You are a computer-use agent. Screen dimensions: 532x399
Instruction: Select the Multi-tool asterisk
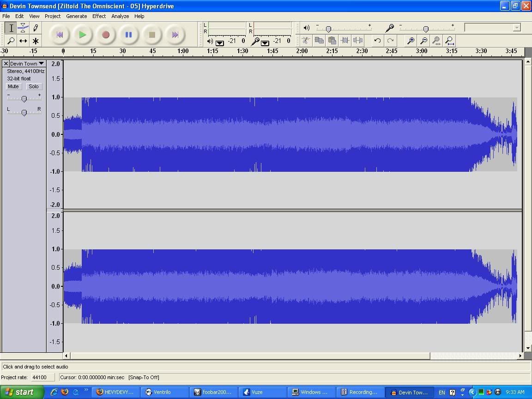(x=35, y=41)
